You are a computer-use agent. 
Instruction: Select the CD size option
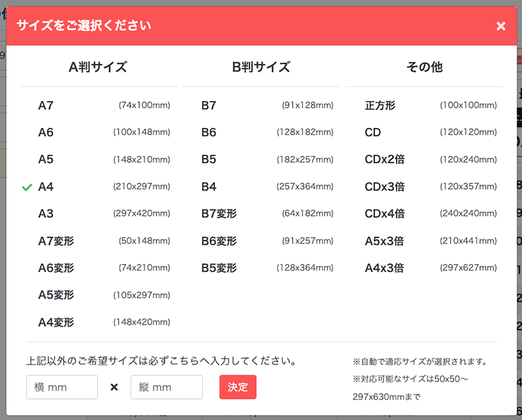[x=372, y=132]
